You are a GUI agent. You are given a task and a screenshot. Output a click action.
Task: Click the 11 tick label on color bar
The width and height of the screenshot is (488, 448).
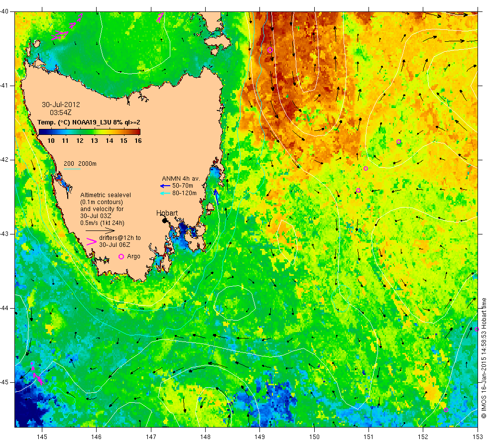[x=65, y=140]
